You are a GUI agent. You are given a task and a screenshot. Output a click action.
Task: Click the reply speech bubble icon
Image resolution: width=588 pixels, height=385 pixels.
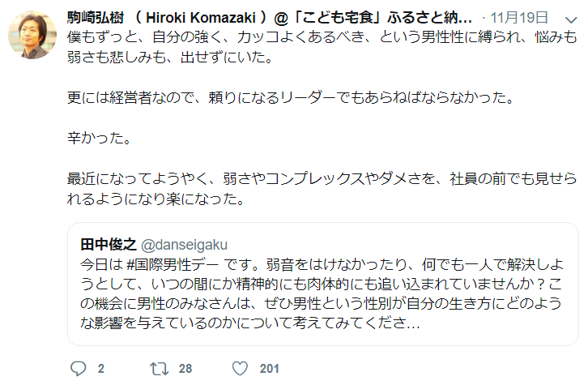78,369
